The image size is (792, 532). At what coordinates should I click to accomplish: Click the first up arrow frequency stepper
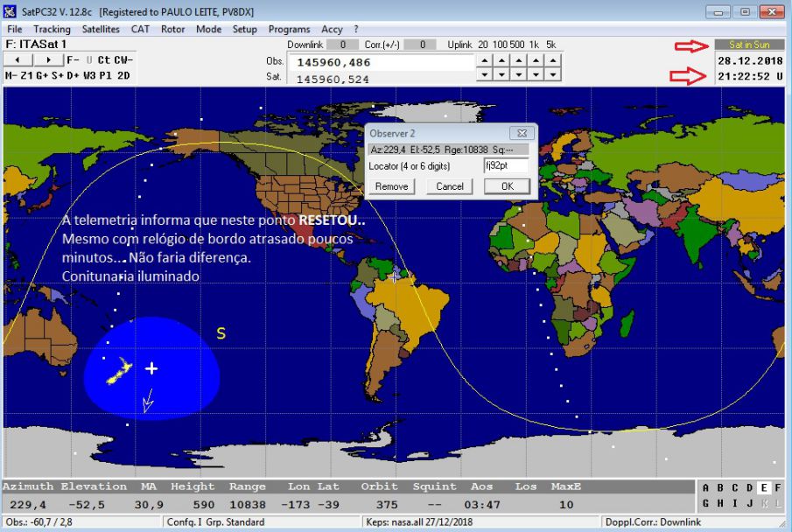tap(482, 60)
